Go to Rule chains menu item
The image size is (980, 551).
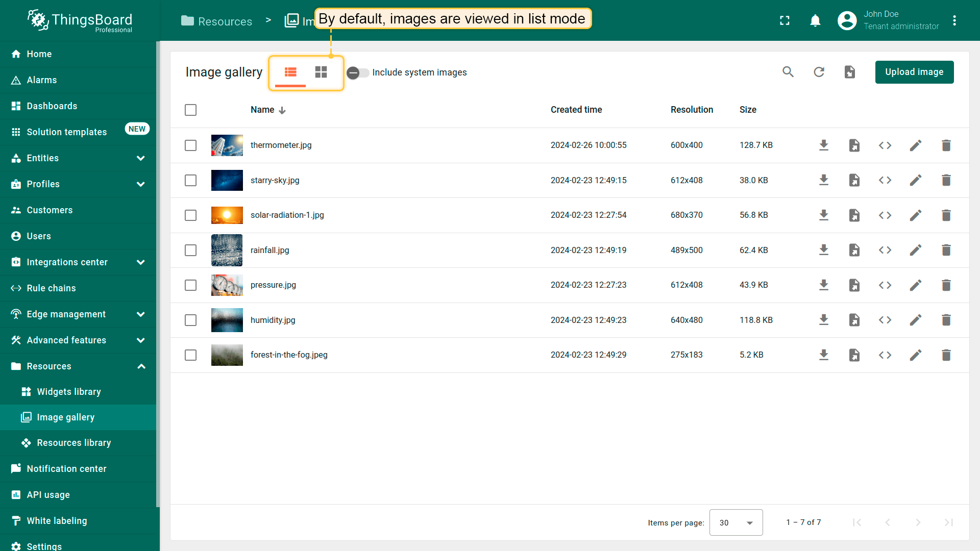51,288
